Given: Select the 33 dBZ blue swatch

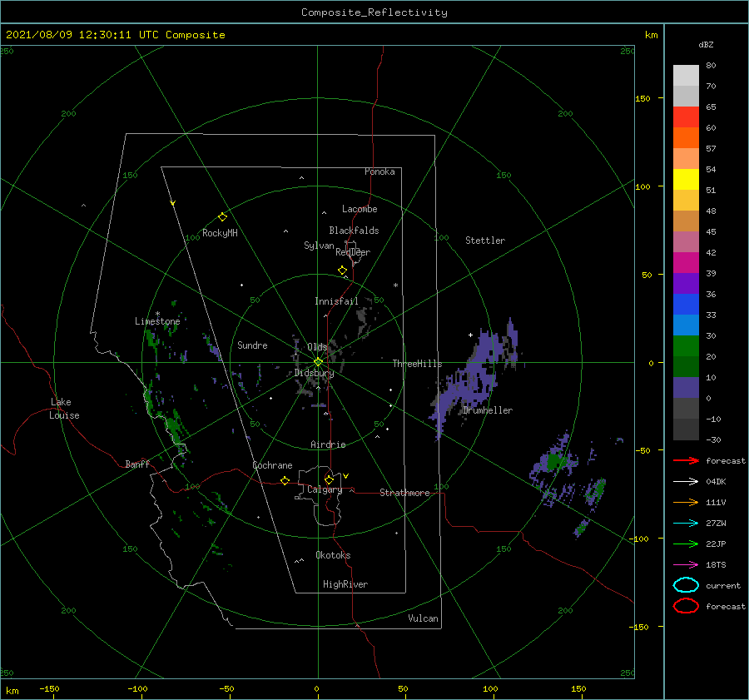Looking at the screenshot, I should tap(686, 325).
